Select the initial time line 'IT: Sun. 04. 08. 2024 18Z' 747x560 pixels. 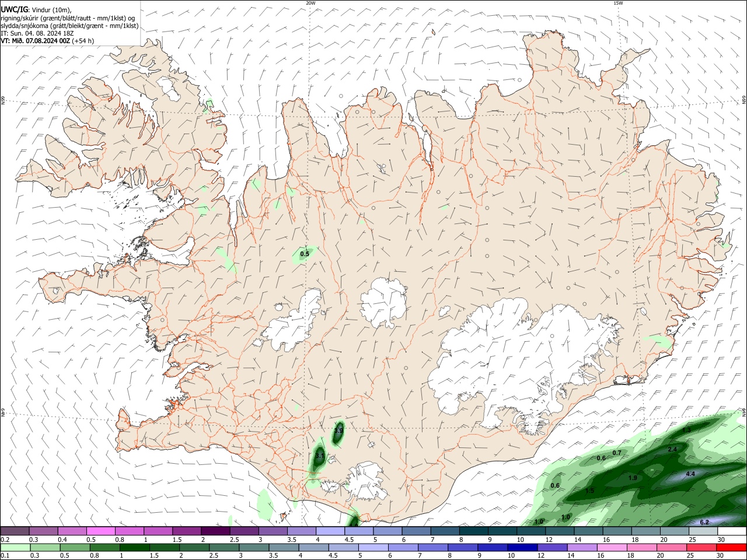pos(36,33)
